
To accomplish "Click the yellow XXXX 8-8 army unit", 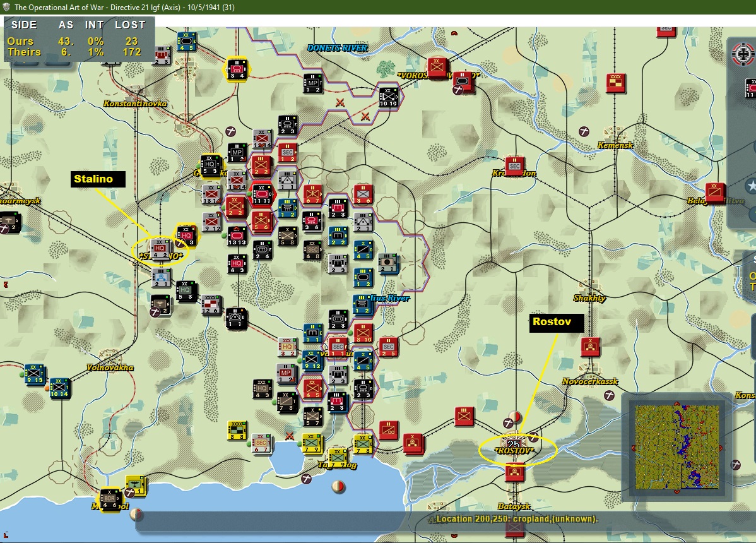I will tap(237, 431).
